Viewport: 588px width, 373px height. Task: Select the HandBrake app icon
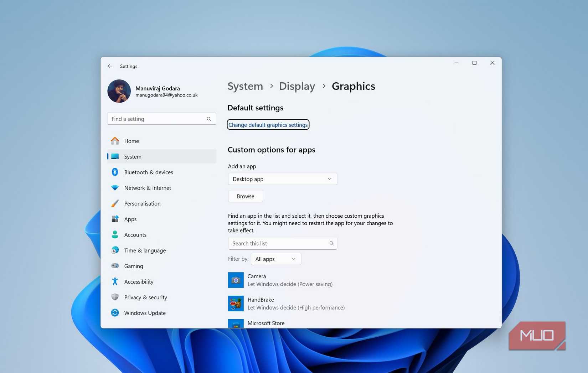(x=236, y=304)
